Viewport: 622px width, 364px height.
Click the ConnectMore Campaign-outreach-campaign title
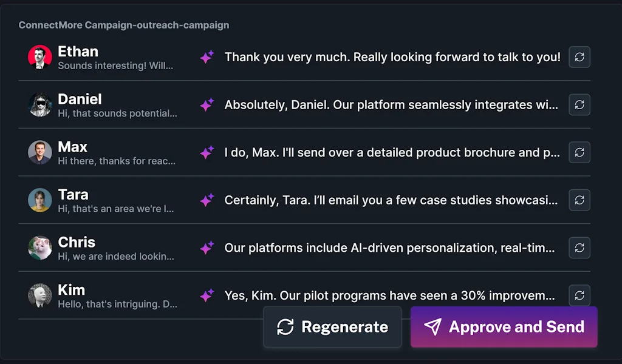coord(124,25)
